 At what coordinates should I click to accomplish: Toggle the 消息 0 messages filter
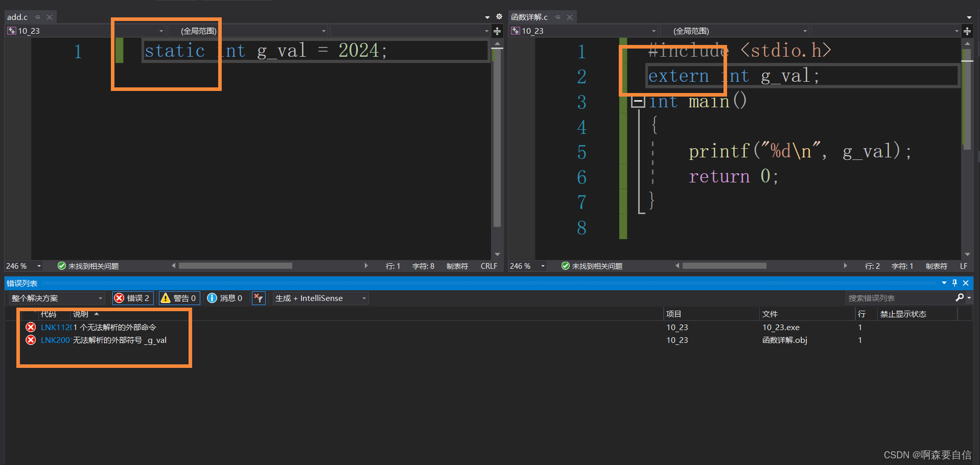click(225, 298)
